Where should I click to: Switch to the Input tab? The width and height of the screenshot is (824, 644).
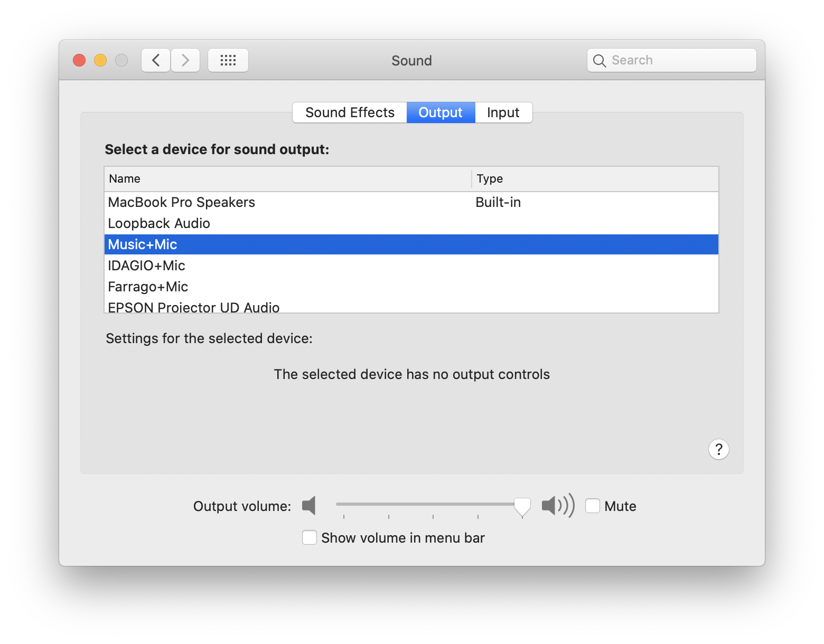pos(503,112)
